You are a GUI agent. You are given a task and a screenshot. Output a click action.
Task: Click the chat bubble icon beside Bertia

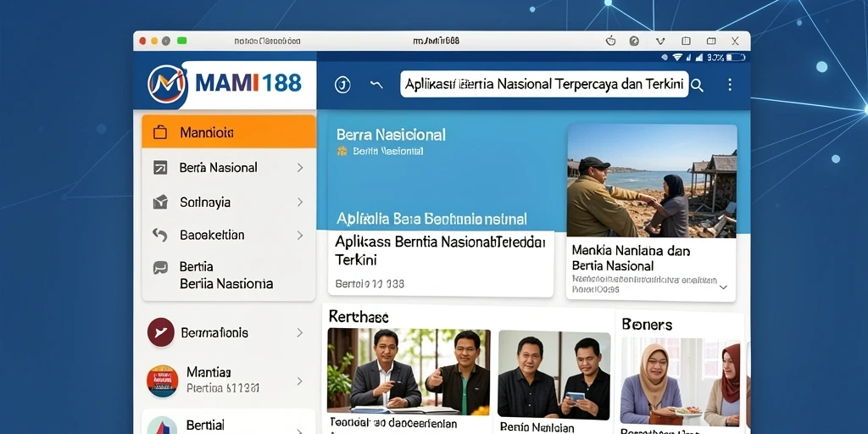tap(160, 268)
